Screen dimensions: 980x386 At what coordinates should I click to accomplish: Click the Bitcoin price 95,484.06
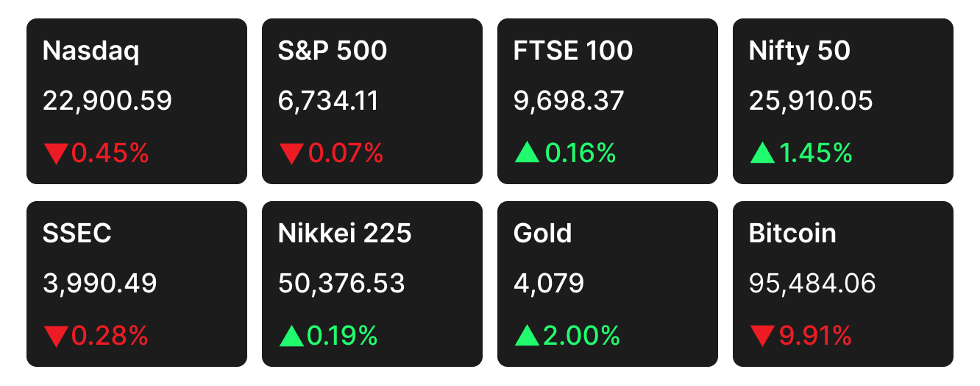(x=812, y=284)
